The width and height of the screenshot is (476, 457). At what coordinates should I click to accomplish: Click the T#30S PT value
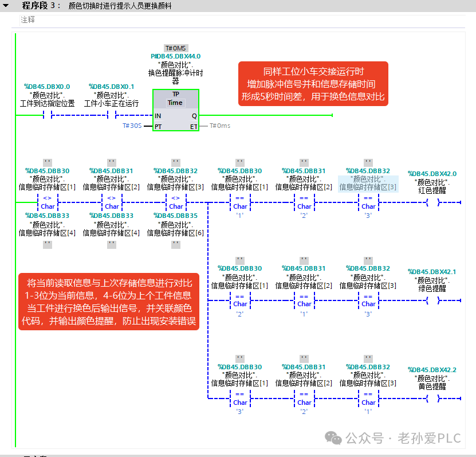pos(132,126)
